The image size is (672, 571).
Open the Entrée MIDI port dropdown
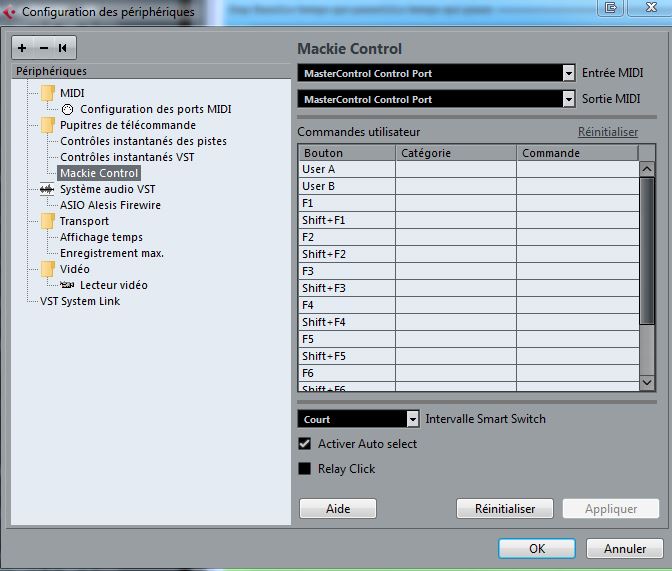tap(568, 73)
